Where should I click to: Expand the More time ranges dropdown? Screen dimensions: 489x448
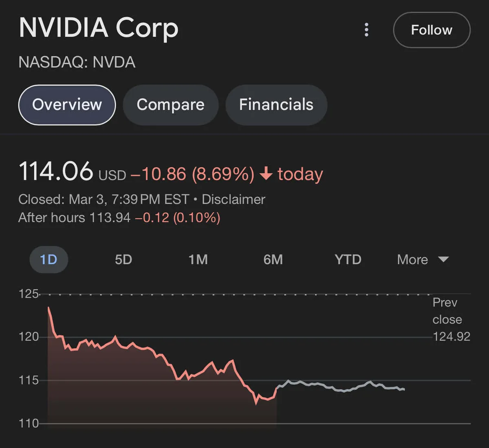pos(412,259)
